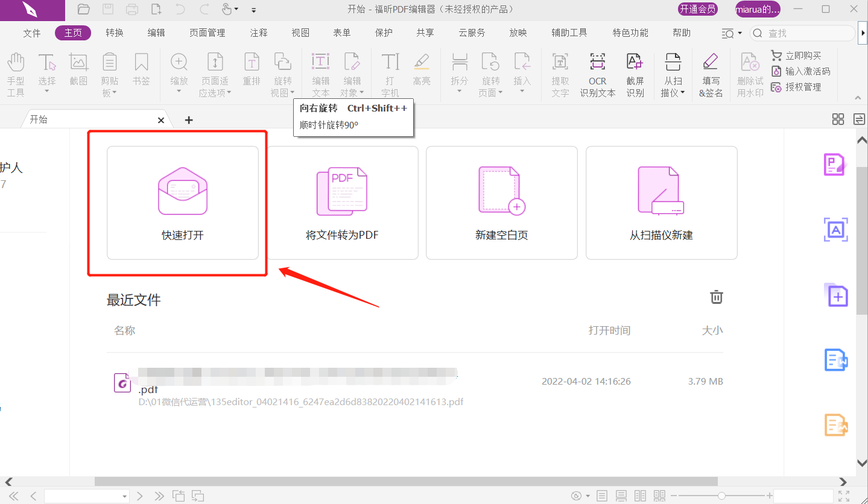Add a new tab with the plus button

(189, 120)
